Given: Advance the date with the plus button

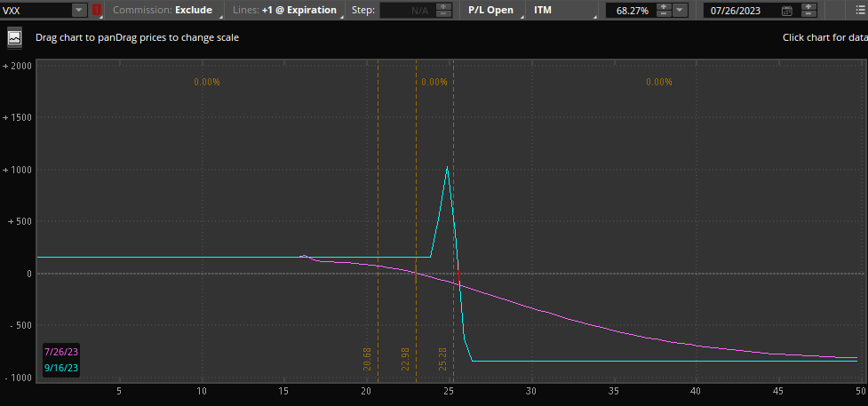Looking at the screenshot, I should coord(809,6).
